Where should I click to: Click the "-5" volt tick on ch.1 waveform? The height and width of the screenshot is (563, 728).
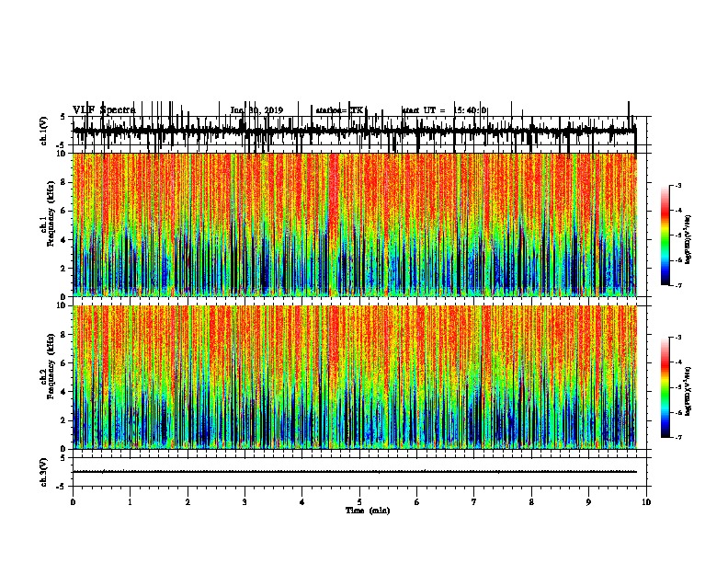pyautogui.click(x=62, y=145)
